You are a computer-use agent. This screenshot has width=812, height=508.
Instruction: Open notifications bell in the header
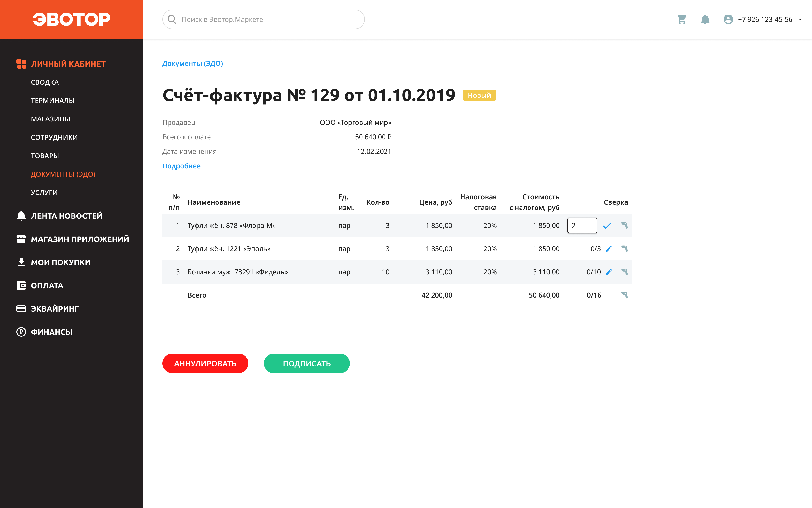coord(705,20)
